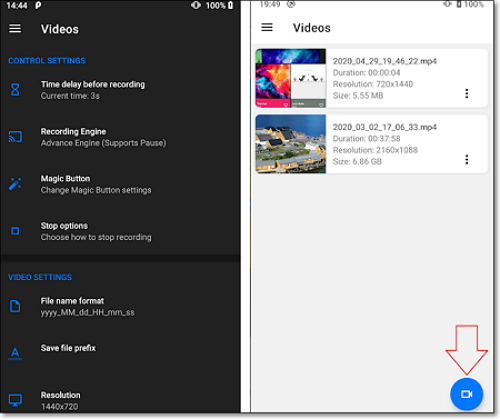
Task: Tap eye icon in dark status bar
Action: point(196,5)
